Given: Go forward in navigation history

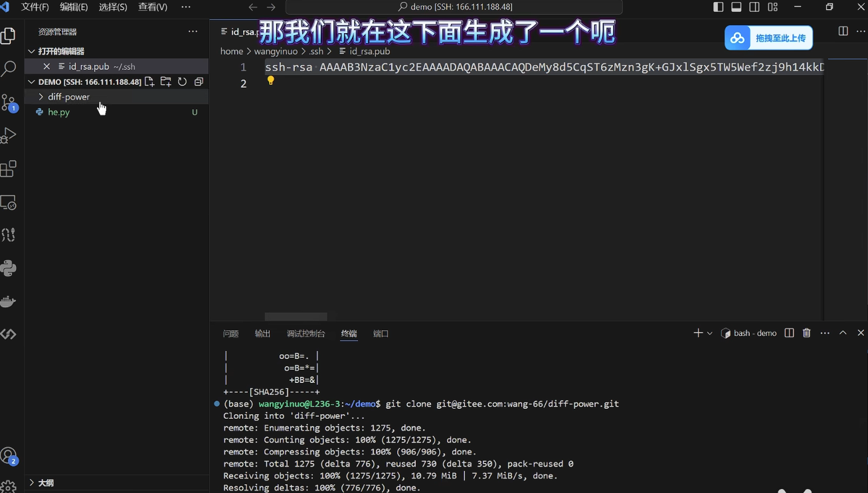Looking at the screenshot, I should pyautogui.click(x=271, y=7).
